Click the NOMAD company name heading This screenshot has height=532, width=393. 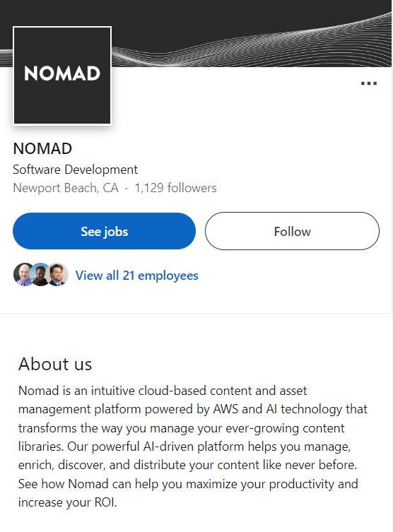click(42, 148)
